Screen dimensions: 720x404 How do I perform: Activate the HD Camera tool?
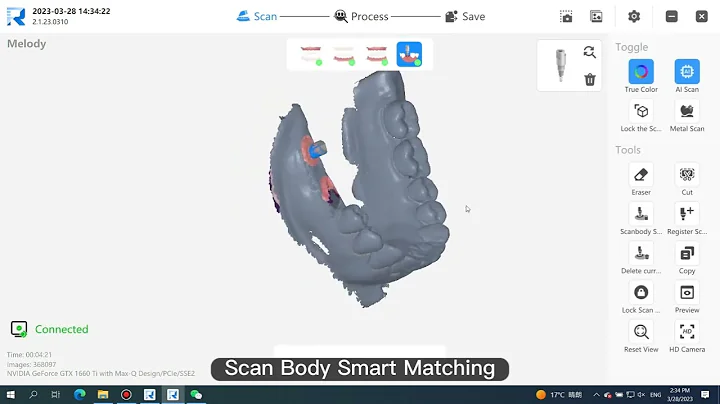(687, 332)
